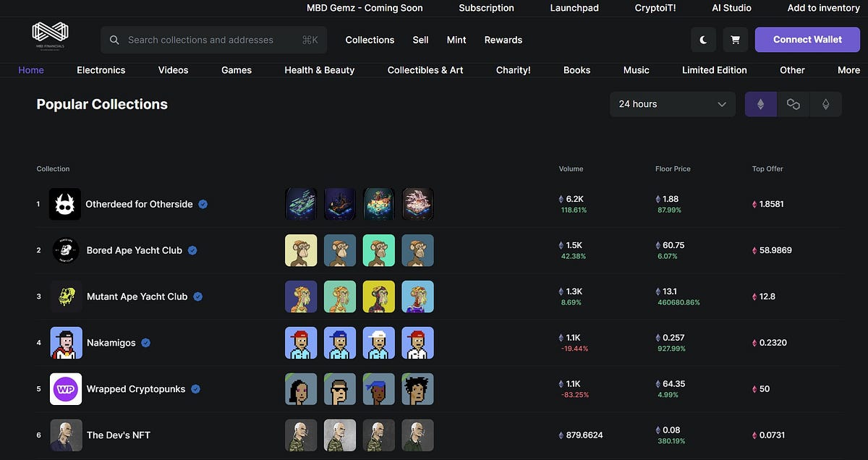The height and width of the screenshot is (460, 868).
Task: Click verified badge next to Otherdeed
Action: 203,204
